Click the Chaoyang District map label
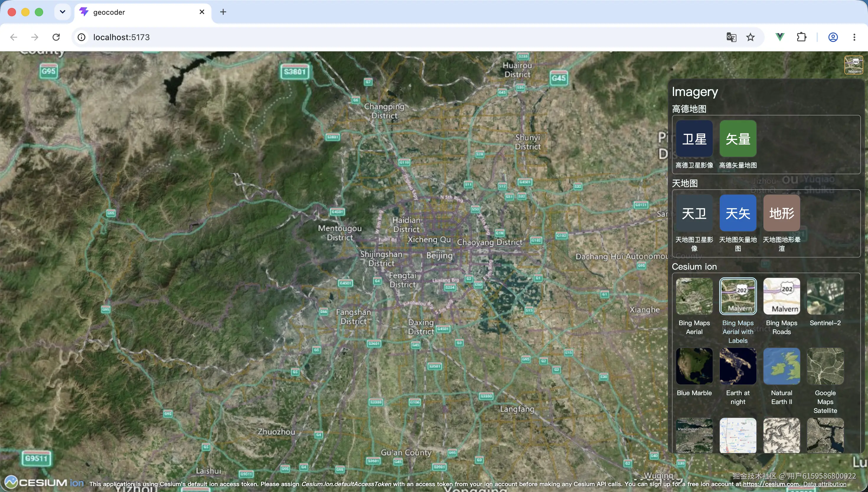Viewport: 868px width, 492px height. point(490,242)
